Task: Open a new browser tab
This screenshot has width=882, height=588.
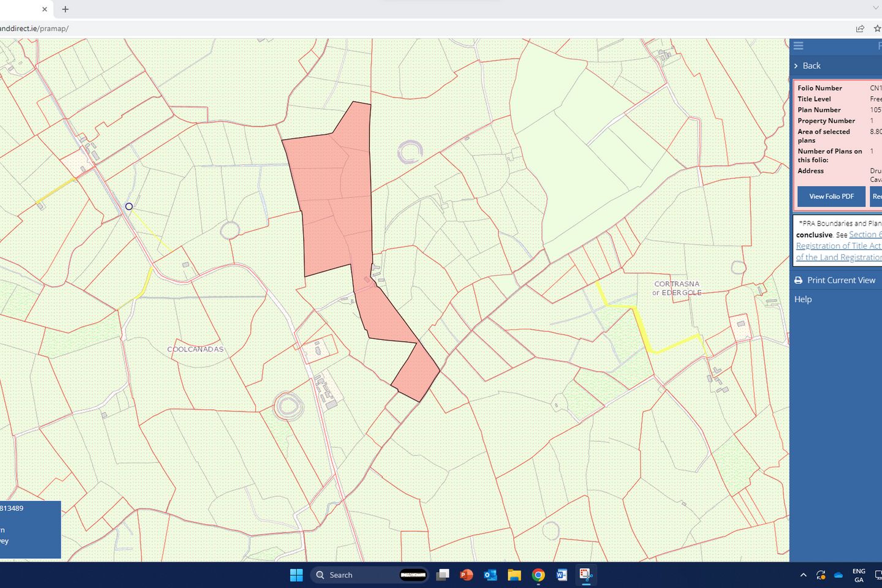Action: [65, 9]
